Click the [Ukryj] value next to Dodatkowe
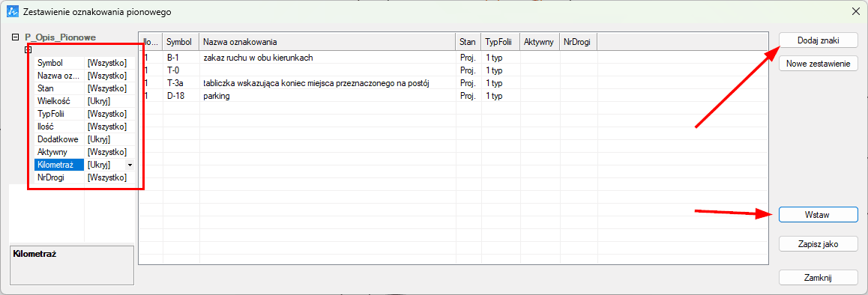The height and width of the screenshot is (295, 868). click(x=99, y=139)
